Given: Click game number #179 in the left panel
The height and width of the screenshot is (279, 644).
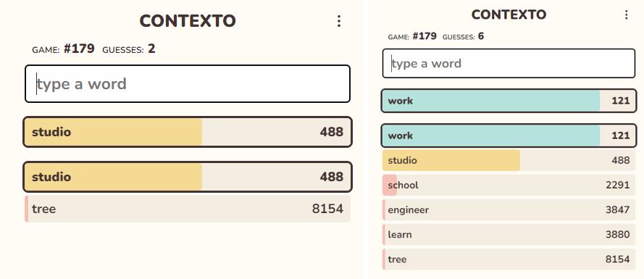Looking at the screenshot, I should pyautogui.click(x=79, y=49).
